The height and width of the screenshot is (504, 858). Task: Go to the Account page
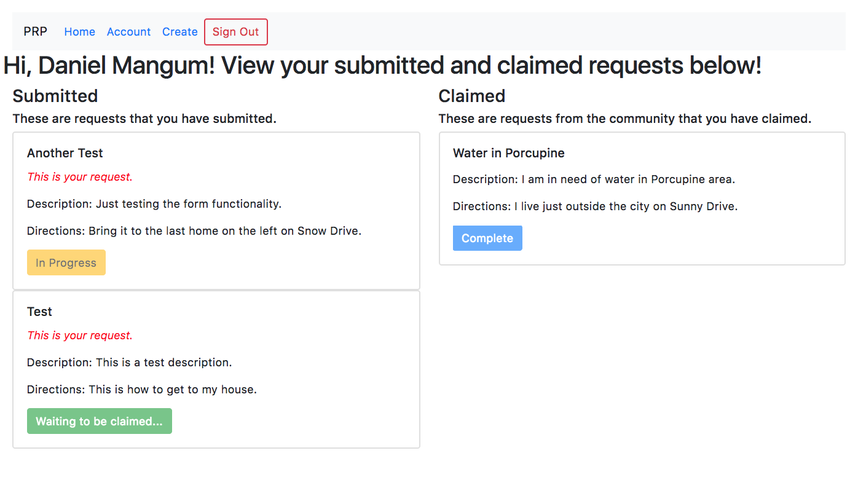coord(128,32)
